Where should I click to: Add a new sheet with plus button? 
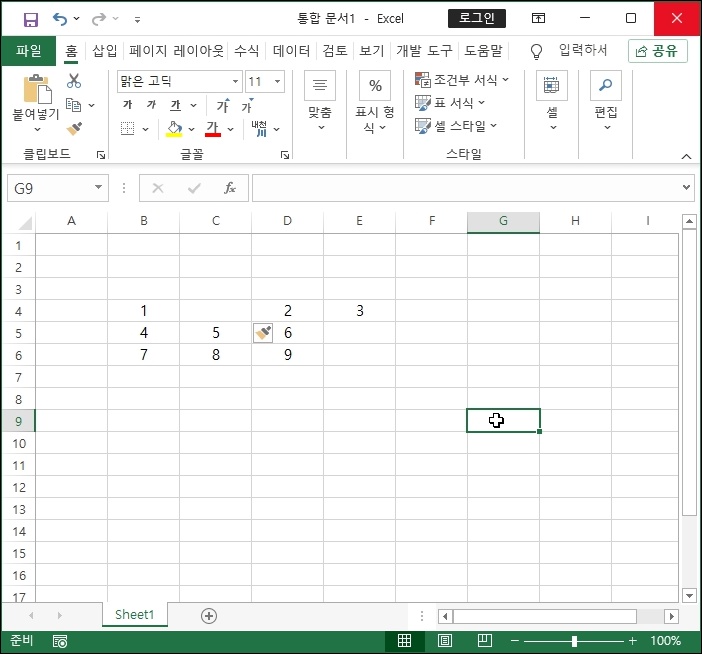(209, 616)
